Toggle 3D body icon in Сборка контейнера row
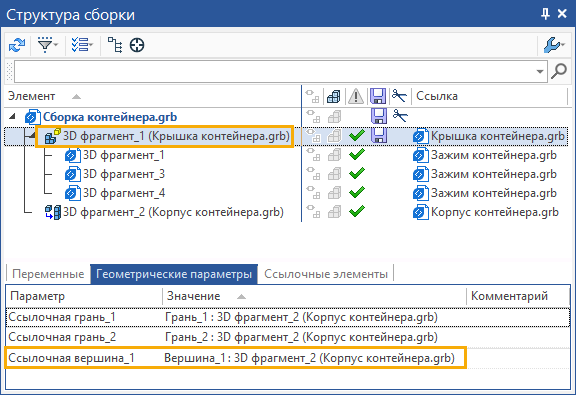The width and height of the screenshot is (576, 395). point(334,117)
